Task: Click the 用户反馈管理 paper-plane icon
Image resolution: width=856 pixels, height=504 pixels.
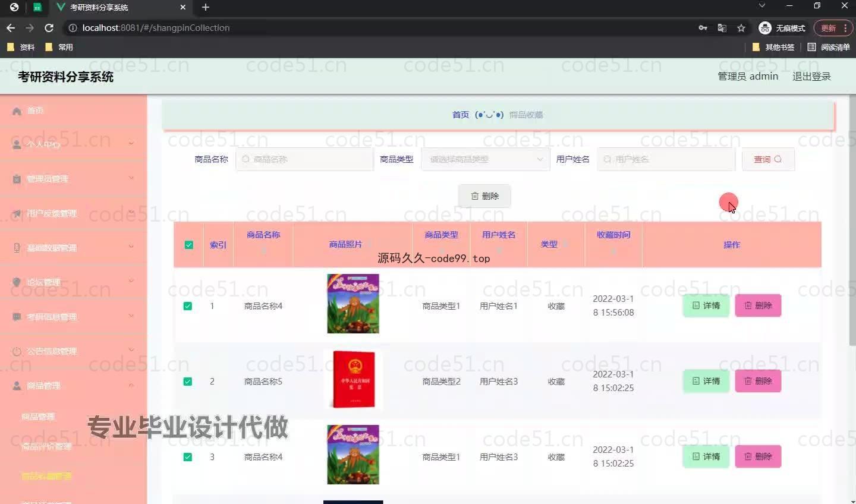Action: click(17, 213)
